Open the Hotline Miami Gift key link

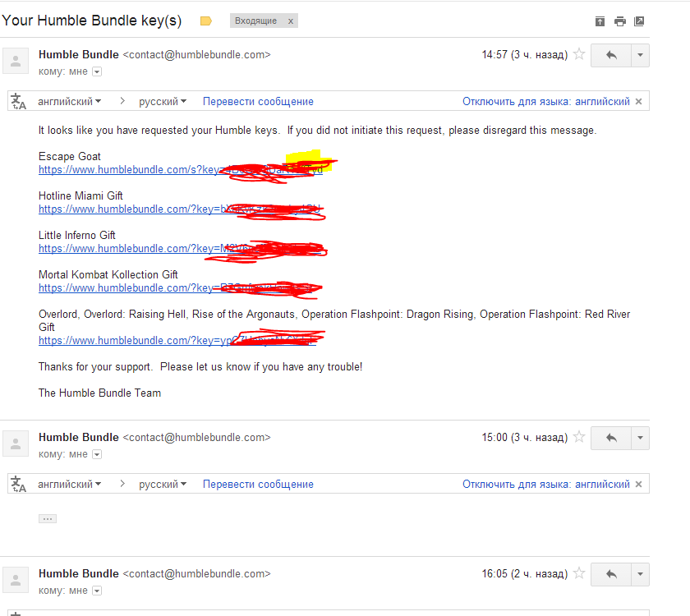pyautogui.click(x=180, y=209)
